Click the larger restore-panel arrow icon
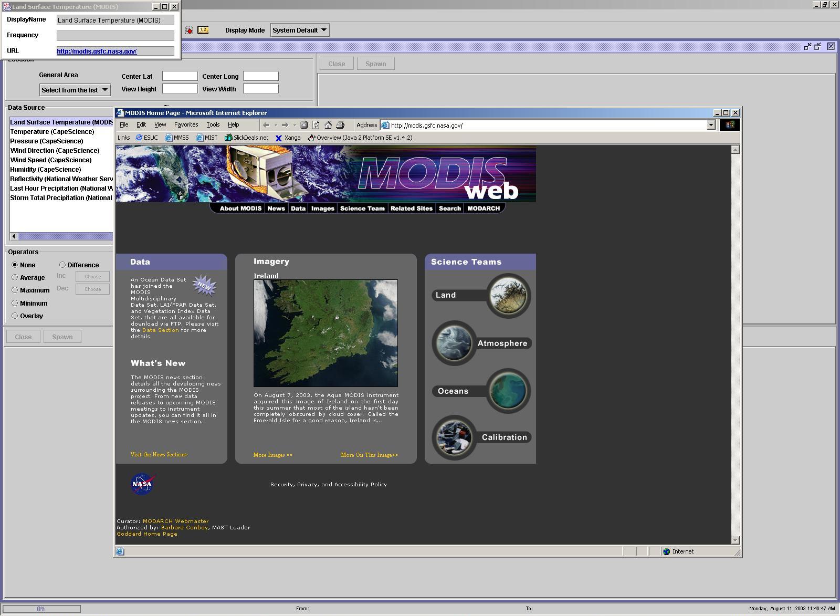Viewport: 840px width, 616px height. (x=817, y=46)
